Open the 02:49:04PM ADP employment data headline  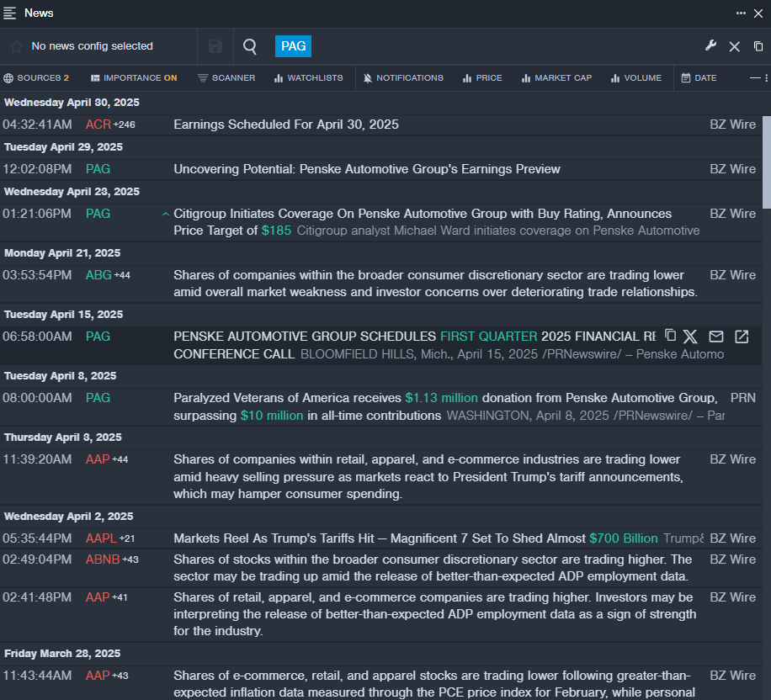click(x=433, y=568)
